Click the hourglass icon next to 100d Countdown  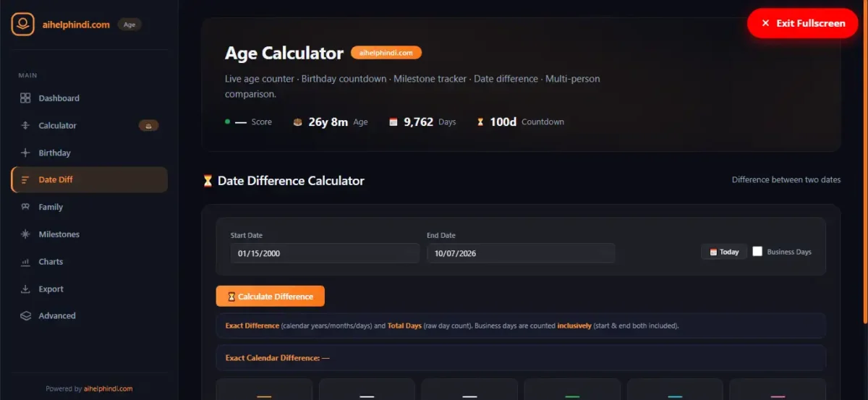(480, 122)
